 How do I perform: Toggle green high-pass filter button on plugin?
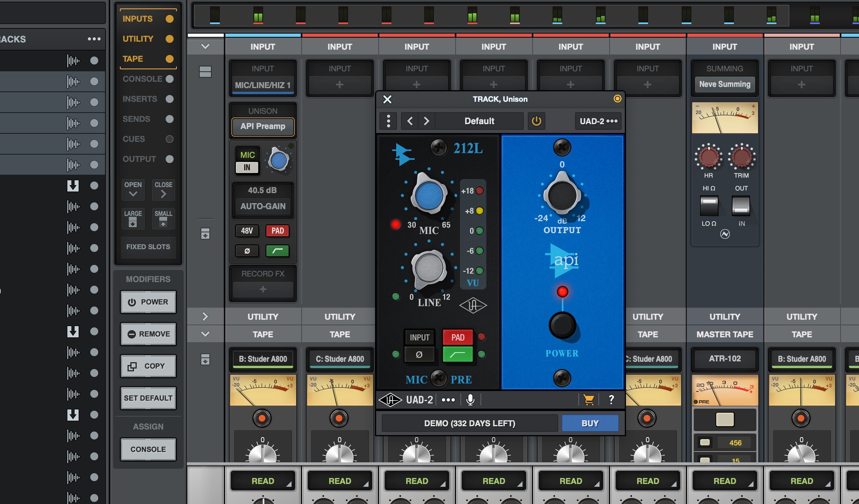click(458, 355)
